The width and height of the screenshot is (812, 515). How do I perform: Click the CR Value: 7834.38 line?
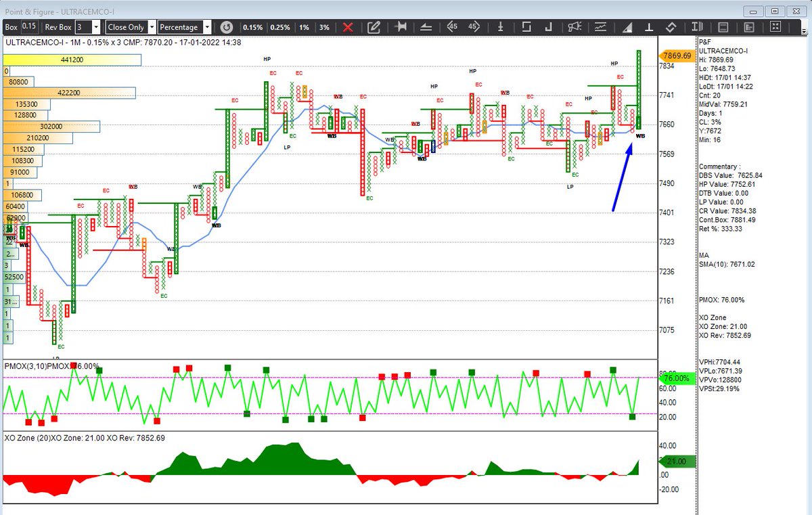click(x=727, y=210)
